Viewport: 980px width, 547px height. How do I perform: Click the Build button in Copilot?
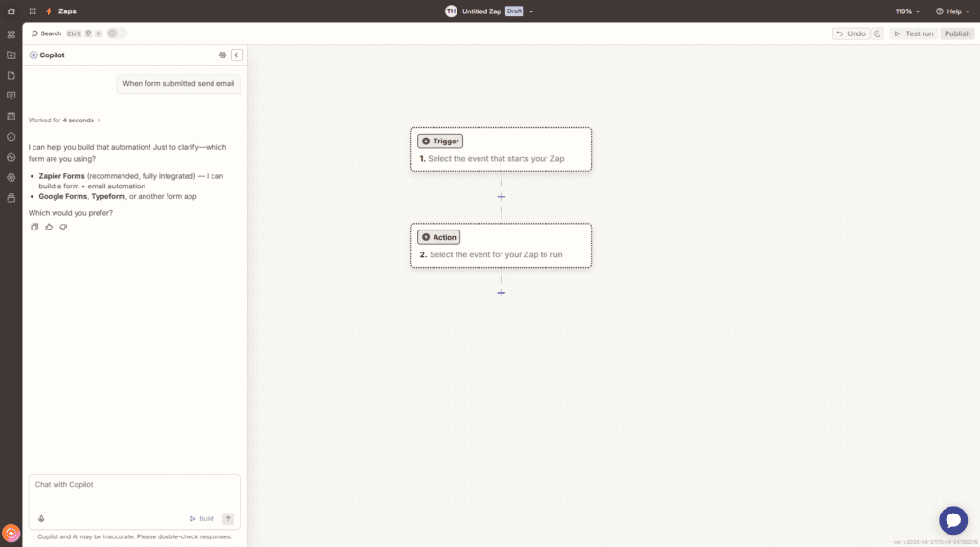[x=202, y=519]
